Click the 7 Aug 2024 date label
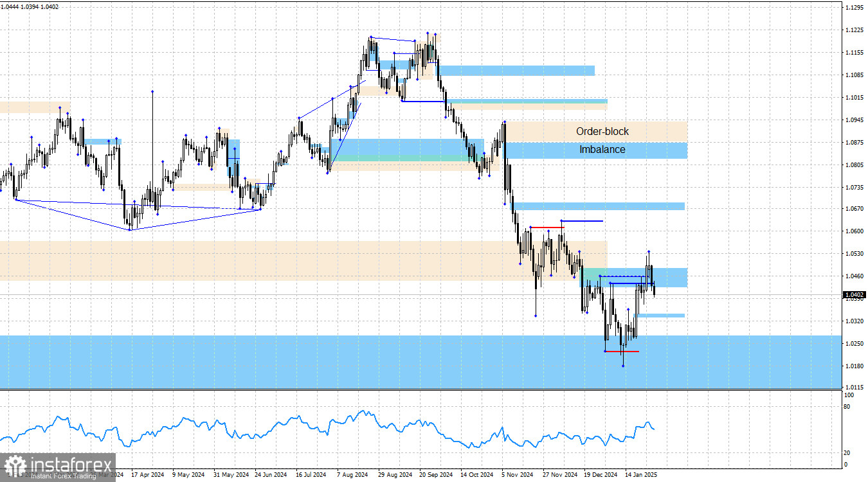 [x=353, y=475]
